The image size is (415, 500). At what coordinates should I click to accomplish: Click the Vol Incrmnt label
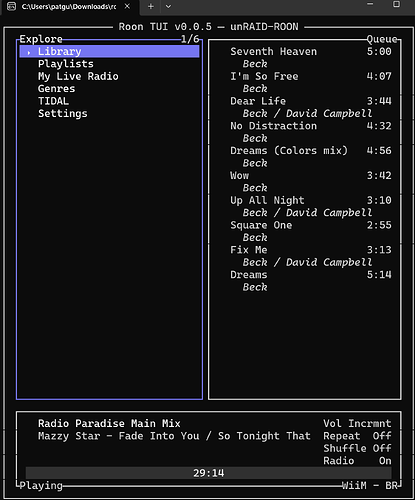pyautogui.click(x=357, y=423)
